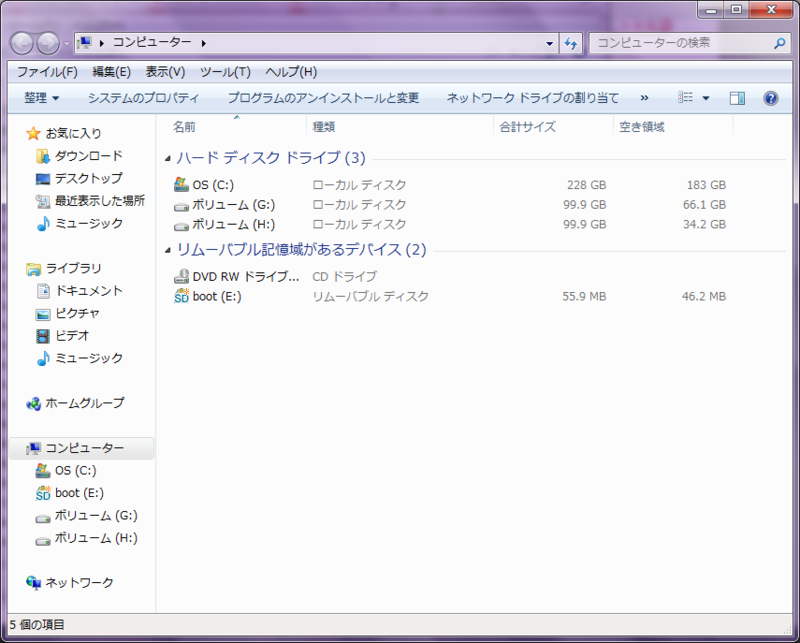800x643 pixels.
Task: Open the view-style dropdown arrow on toolbar
Action: click(704, 97)
